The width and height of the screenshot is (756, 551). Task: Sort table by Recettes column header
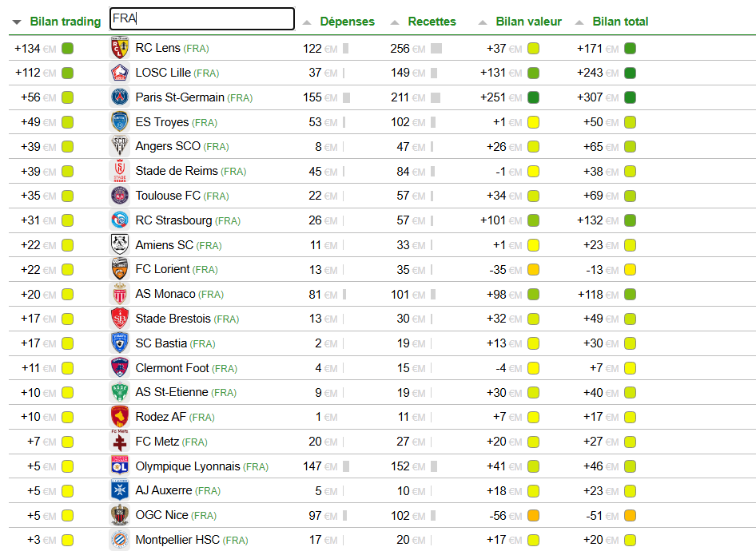coord(432,22)
